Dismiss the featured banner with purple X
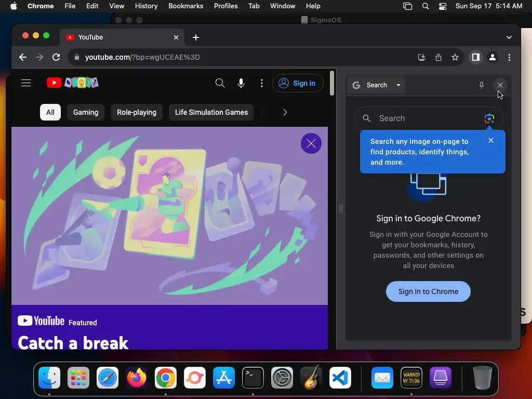 click(311, 143)
